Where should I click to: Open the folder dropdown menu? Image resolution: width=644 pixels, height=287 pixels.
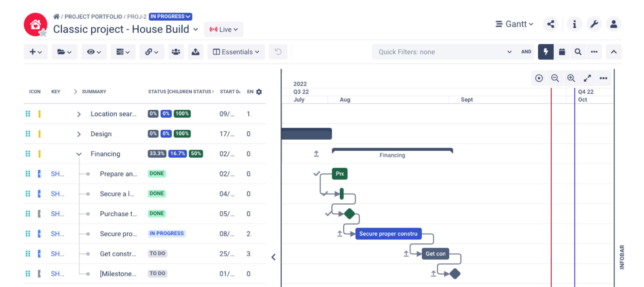pyautogui.click(x=64, y=52)
